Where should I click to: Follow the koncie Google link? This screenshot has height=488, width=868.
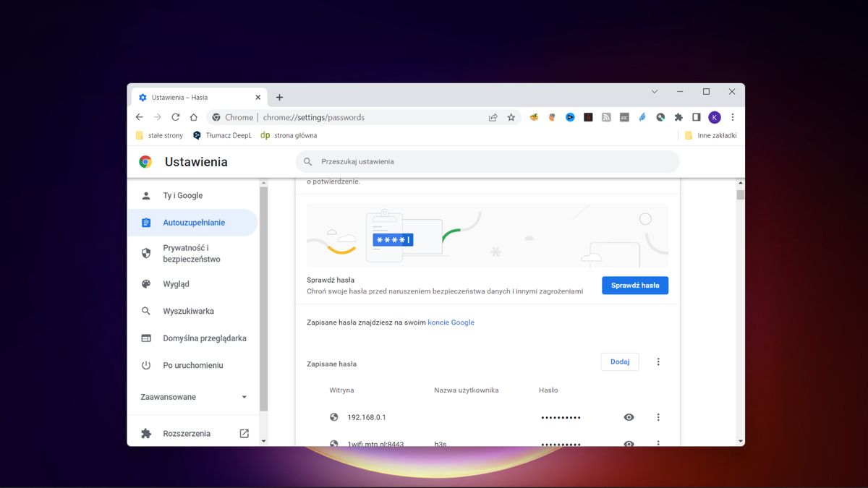(x=451, y=322)
